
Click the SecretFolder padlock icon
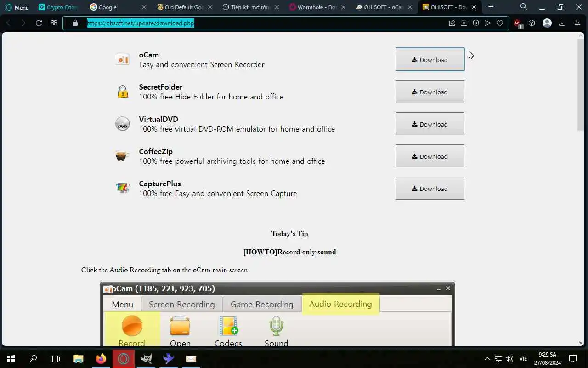coord(122,92)
